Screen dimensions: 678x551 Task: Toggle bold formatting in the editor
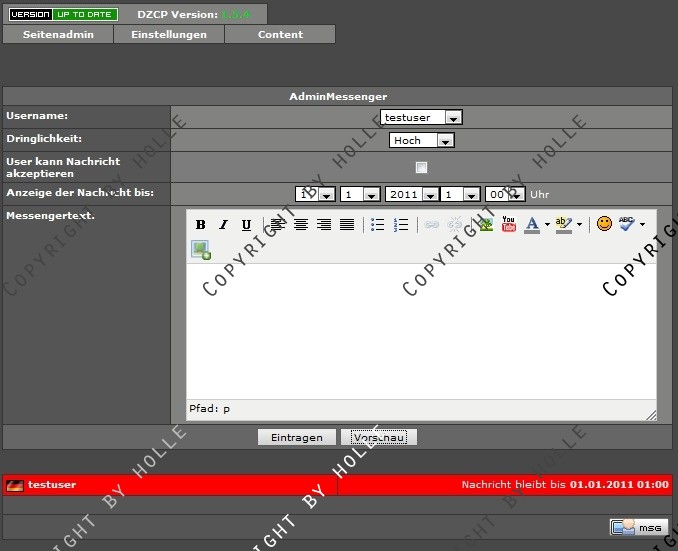point(200,225)
